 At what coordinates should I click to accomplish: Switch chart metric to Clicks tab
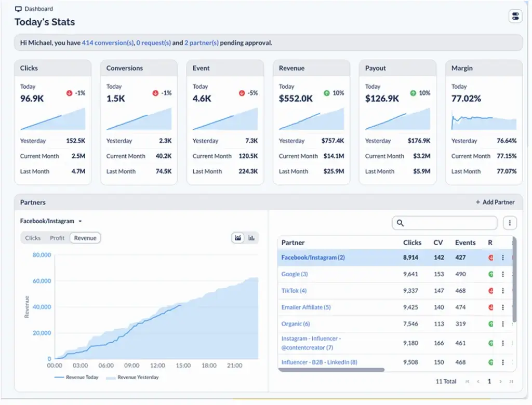(33, 238)
